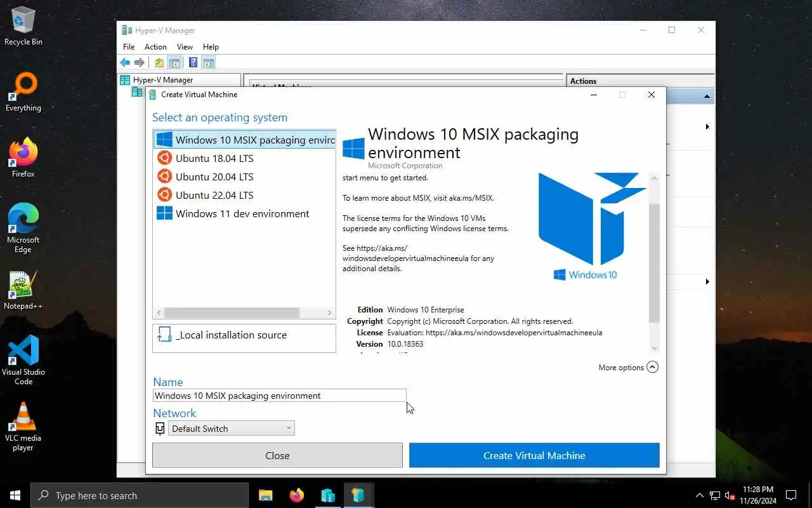The width and height of the screenshot is (812, 508).
Task: Select Windows 11 dev environment entry
Action: click(x=244, y=213)
